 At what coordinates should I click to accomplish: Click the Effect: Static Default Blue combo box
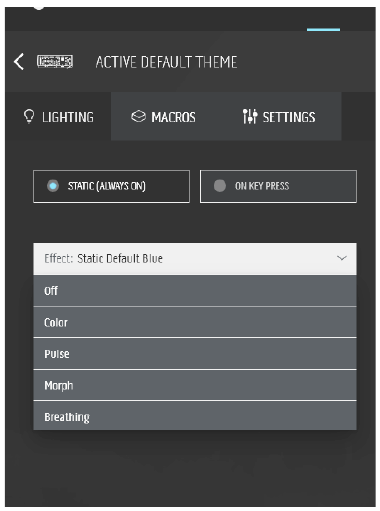point(195,259)
